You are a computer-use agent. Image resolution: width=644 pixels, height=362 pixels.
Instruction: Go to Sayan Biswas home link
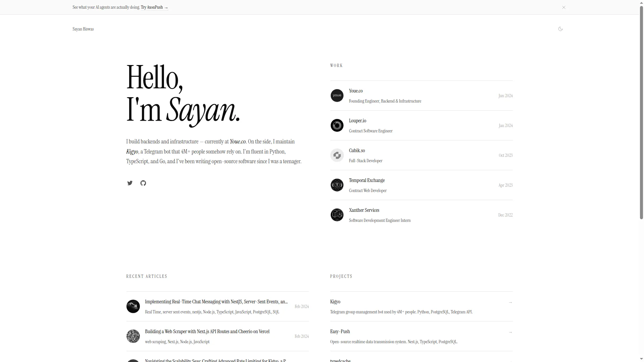point(83,29)
